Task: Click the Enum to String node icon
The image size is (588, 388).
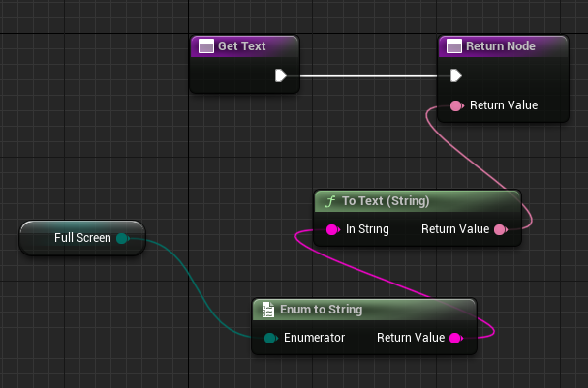Action: click(267, 310)
